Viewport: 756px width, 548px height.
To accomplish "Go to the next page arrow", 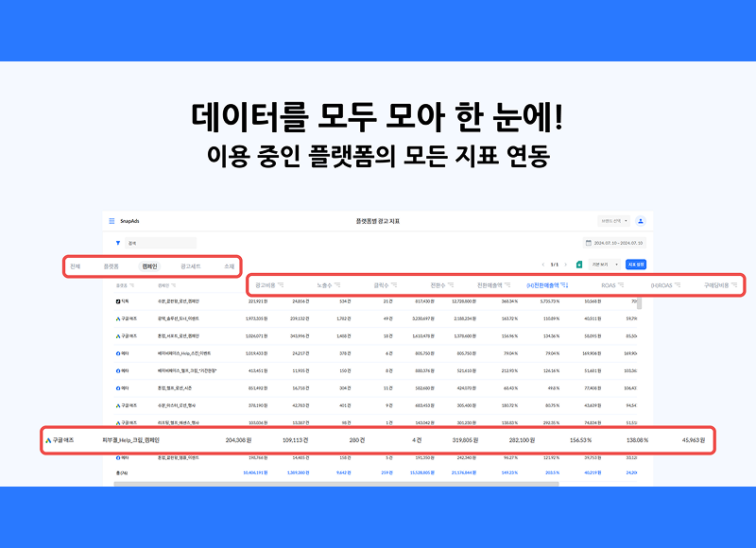I will pos(569,265).
